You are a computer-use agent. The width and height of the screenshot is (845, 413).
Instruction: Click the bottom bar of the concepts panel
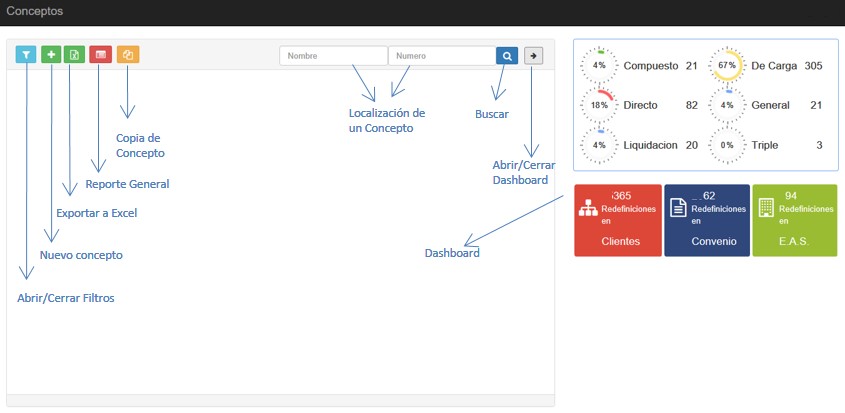click(280, 401)
